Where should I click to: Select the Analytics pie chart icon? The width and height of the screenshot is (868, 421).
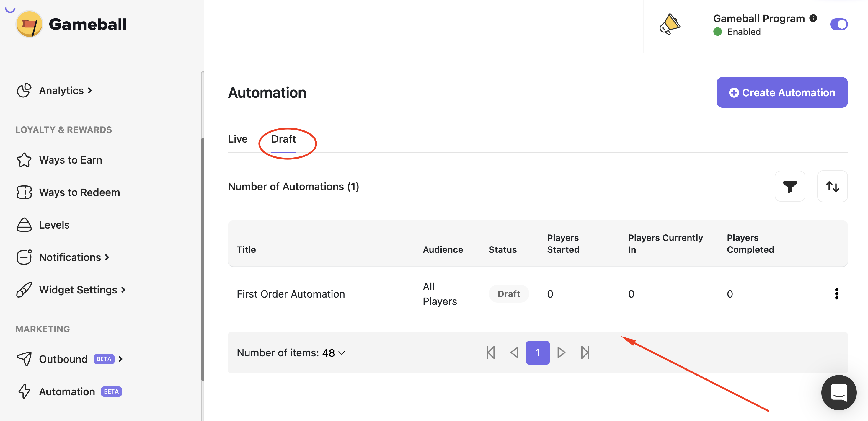pyautogui.click(x=24, y=90)
